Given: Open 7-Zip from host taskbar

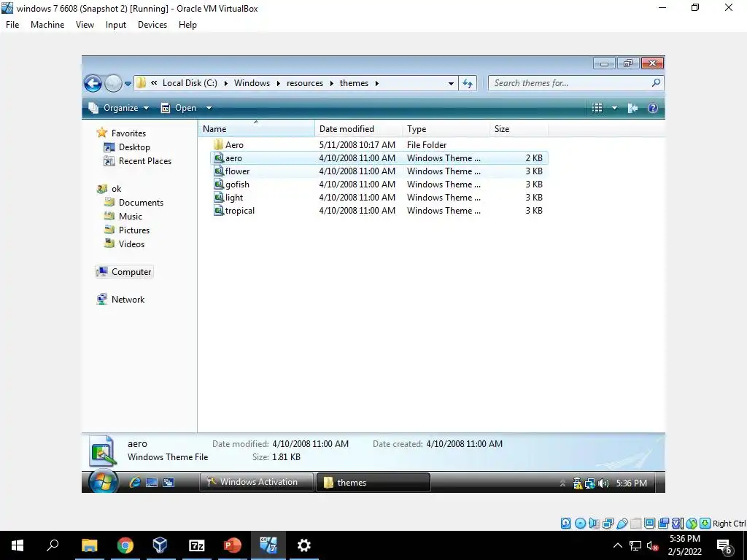Looking at the screenshot, I should (196, 545).
